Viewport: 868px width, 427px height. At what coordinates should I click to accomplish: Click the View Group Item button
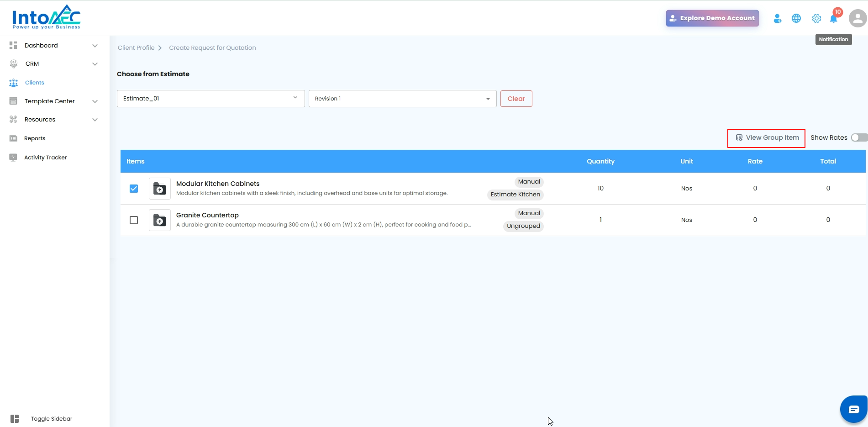point(767,137)
